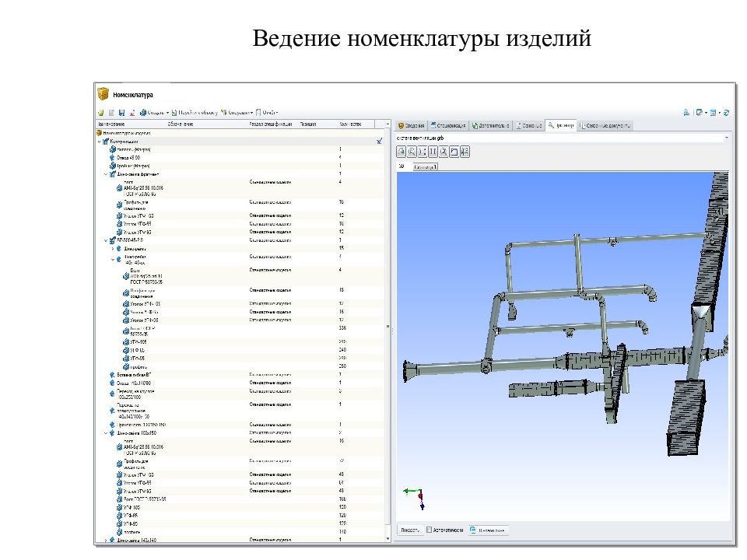Click the Перейти к объекту button

pos(195,112)
